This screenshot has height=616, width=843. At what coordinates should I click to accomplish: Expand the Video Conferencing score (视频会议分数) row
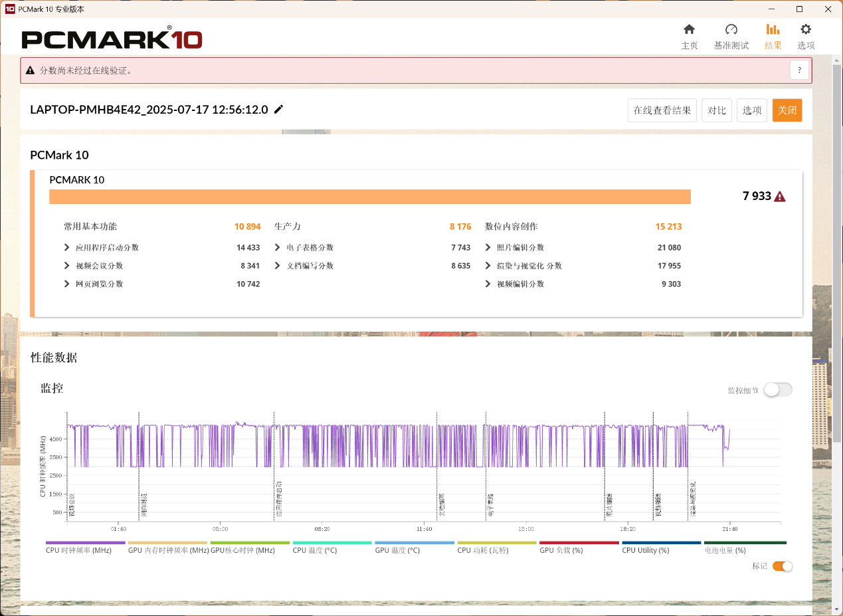click(67, 266)
